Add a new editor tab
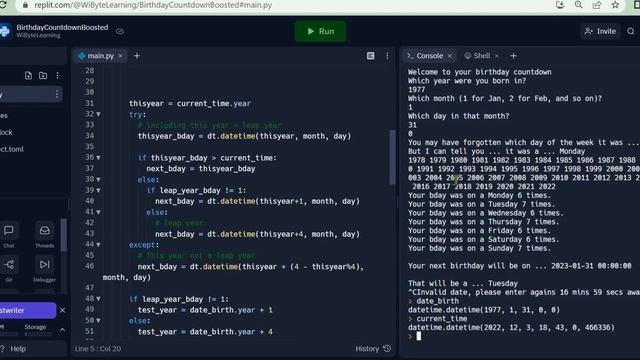 137,56
